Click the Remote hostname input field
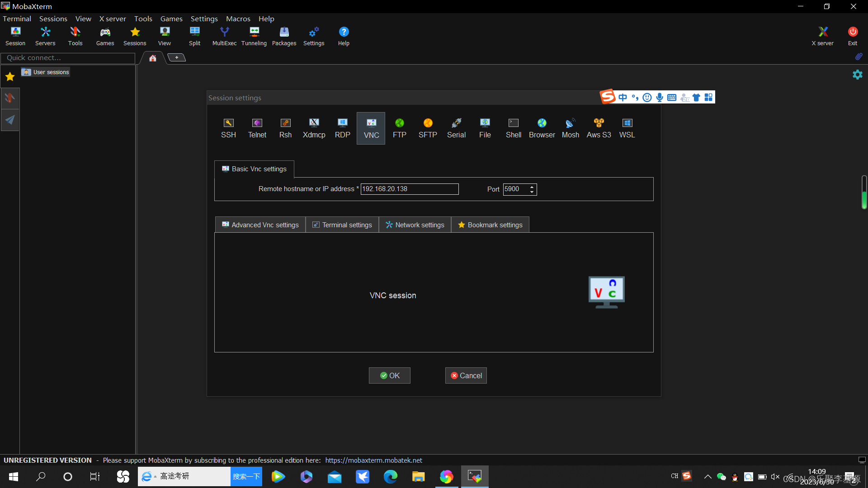This screenshot has height=488, width=868. [x=409, y=189]
